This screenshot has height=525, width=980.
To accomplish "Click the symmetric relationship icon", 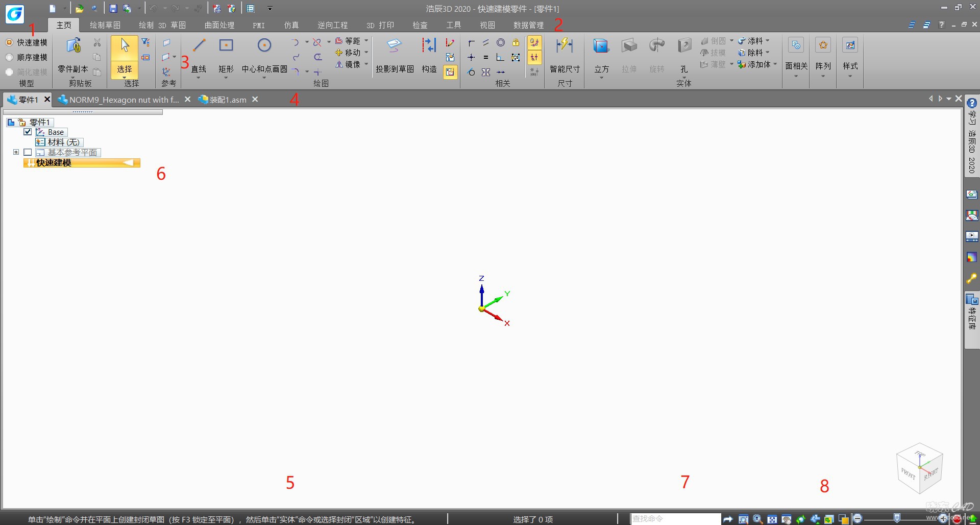I will click(x=486, y=72).
